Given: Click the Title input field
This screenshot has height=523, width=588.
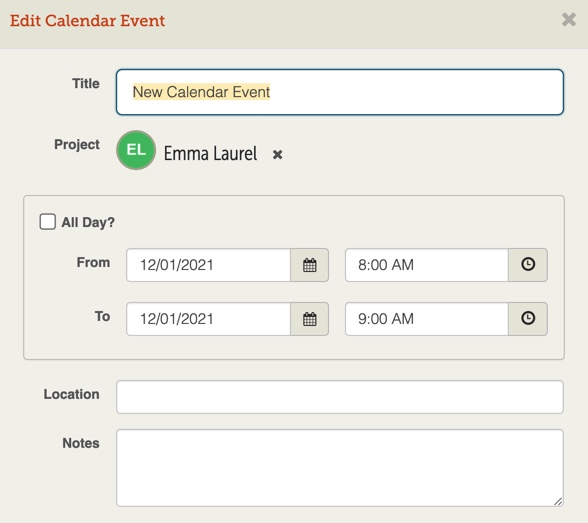Looking at the screenshot, I should [x=340, y=92].
